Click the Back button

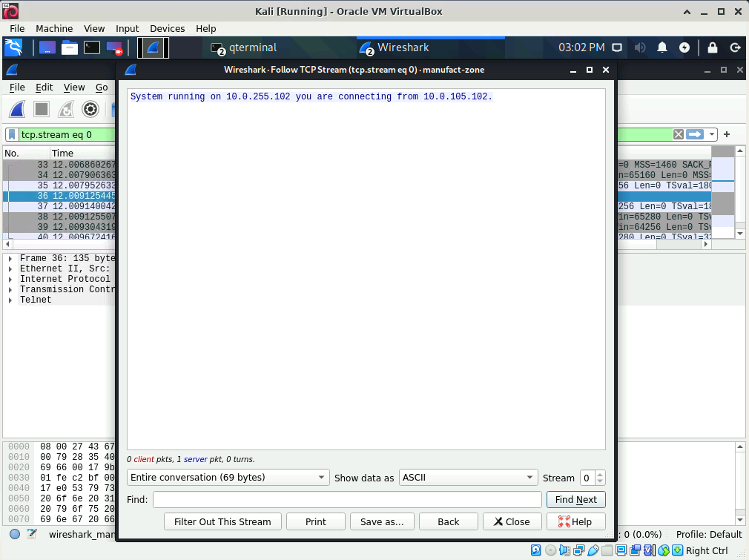point(449,521)
